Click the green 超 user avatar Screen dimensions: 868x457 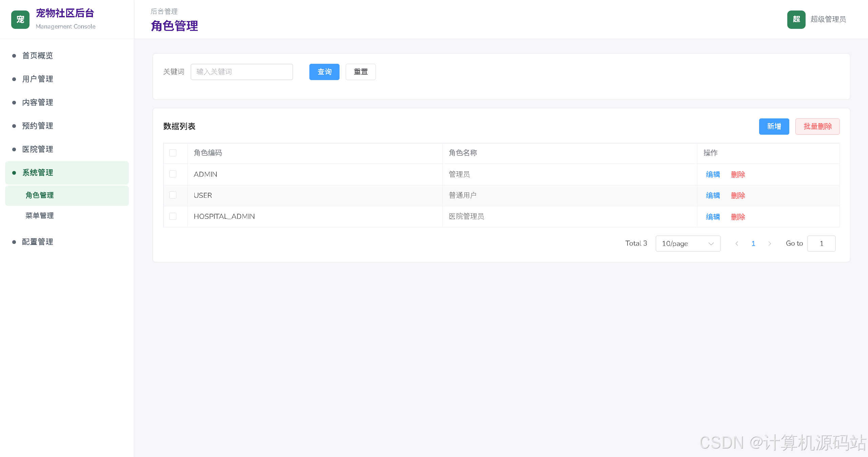coord(796,19)
